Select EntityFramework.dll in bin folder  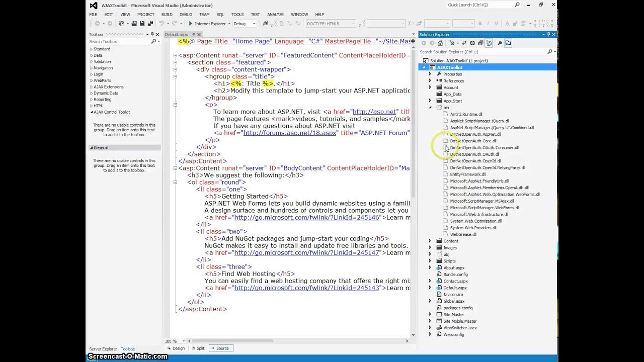point(467,174)
